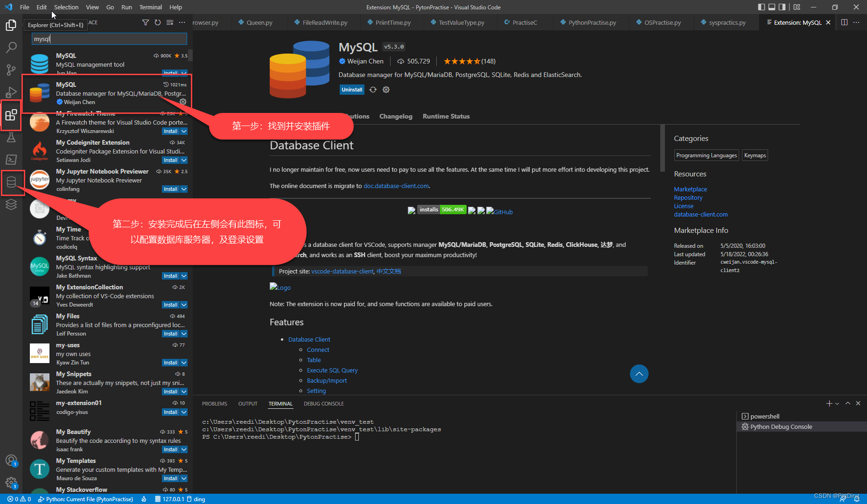
Task: Click the extension list scrollbar thumb
Action: click(x=190, y=55)
